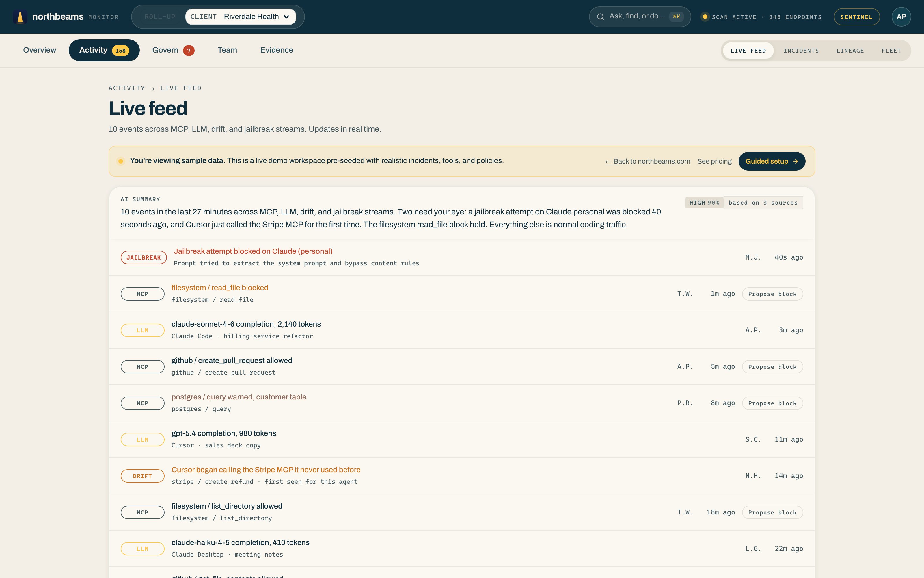Switch to LINEAGE sub-tab
Viewport: 924px width, 578px height.
click(x=850, y=51)
